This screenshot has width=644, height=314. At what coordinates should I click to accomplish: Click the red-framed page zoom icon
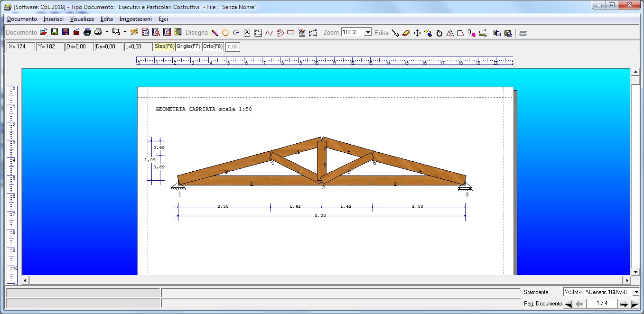167,33
